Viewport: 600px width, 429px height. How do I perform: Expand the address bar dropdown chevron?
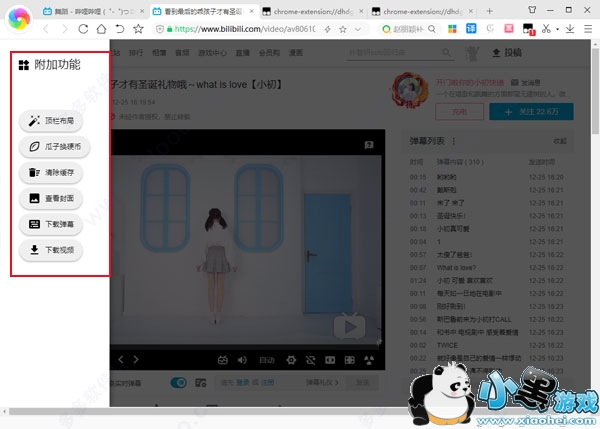tap(358, 29)
